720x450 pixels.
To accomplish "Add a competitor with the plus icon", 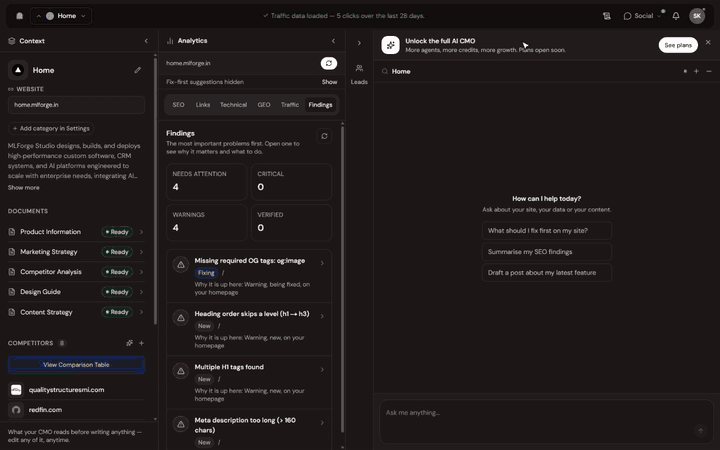I will [x=141, y=343].
